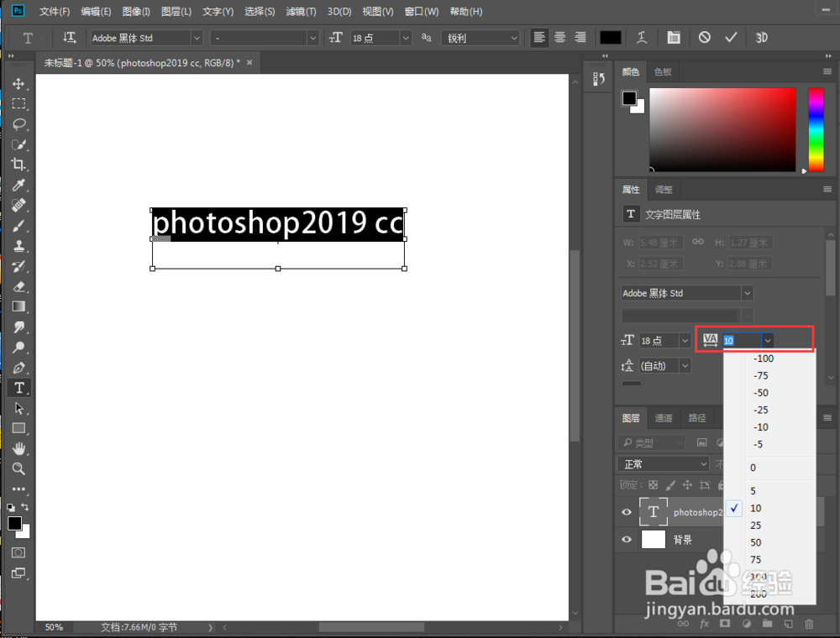This screenshot has width=840, height=638.
Task: Lock transparent pixels in Layers panel
Action: click(x=653, y=485)
